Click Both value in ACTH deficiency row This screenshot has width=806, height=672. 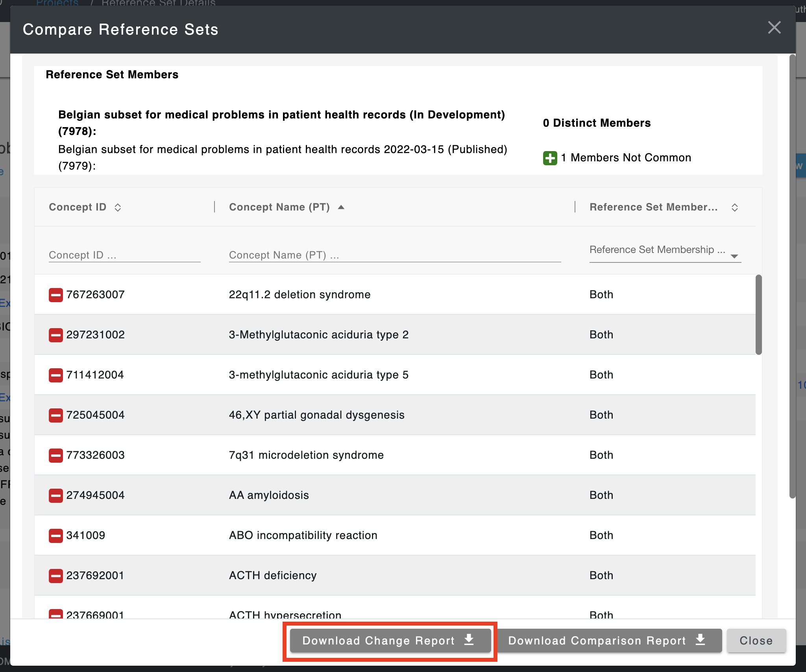[601, 575]
